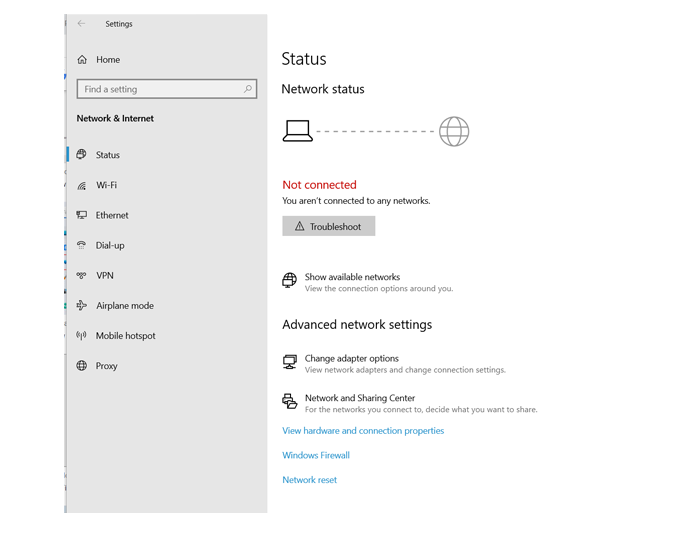This screenshot has width=700, height=534.
Task: Click the Mobile hotspot antenna icon
Action: pos(81,335)
